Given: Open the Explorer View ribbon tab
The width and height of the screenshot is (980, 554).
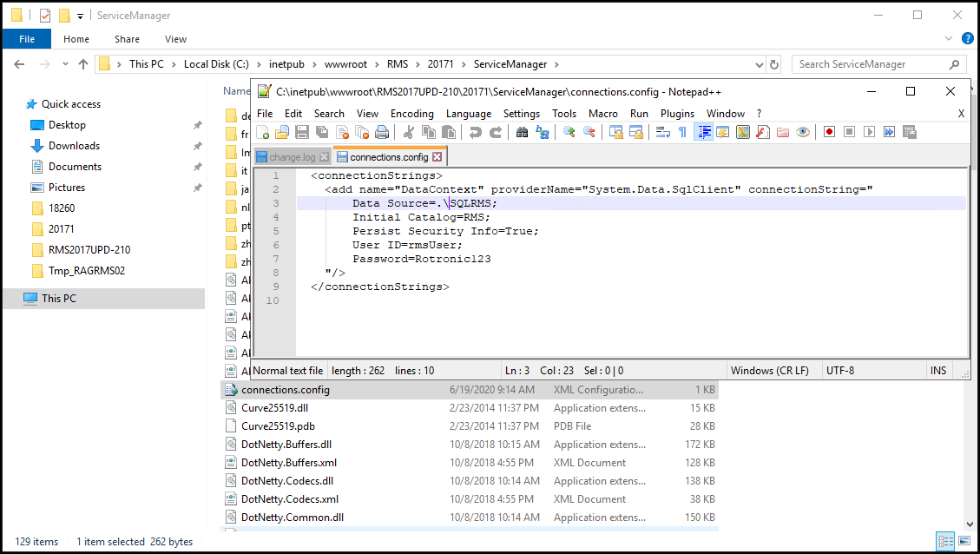Looking at the screenshot, I should [x=175, y=39].
